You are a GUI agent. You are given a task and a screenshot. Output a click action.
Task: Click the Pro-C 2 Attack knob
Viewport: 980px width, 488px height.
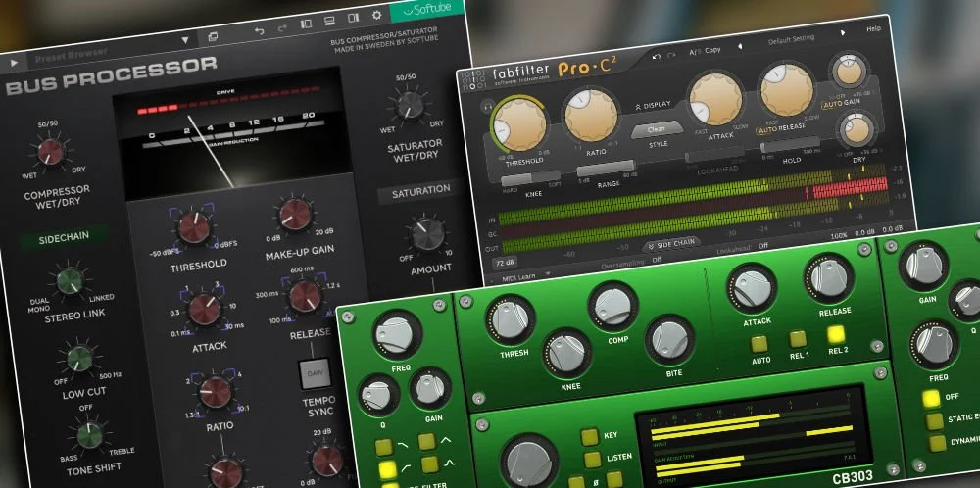(715, 99)
